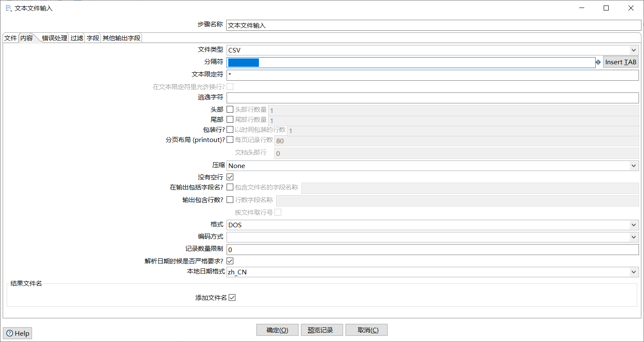Enable 在输出包括字段名? checkbox
Image resolution: width=644 pixels, height=342 pixels.
(230, 187)
